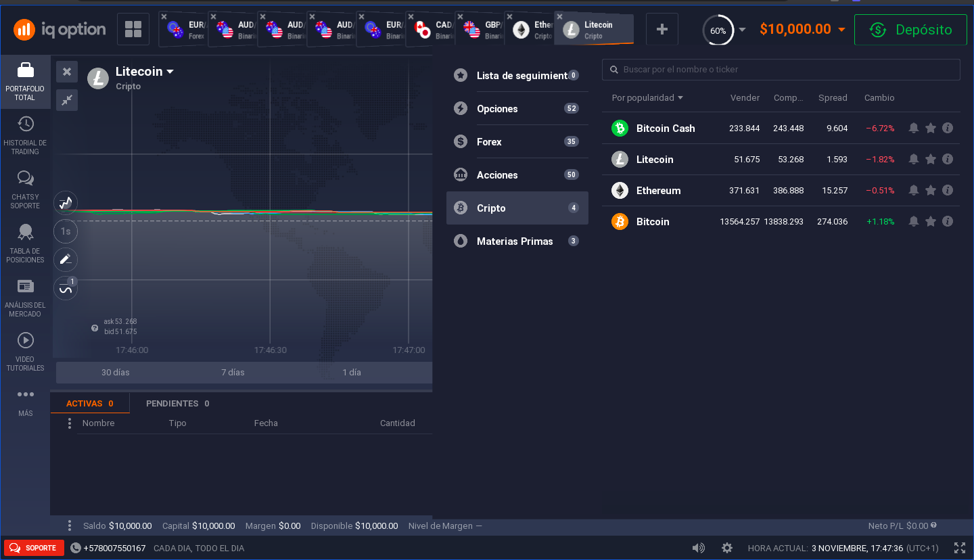Screen dimensions: 974x560
Task: Switch to the Activas tab
Action: click(90, 403)
